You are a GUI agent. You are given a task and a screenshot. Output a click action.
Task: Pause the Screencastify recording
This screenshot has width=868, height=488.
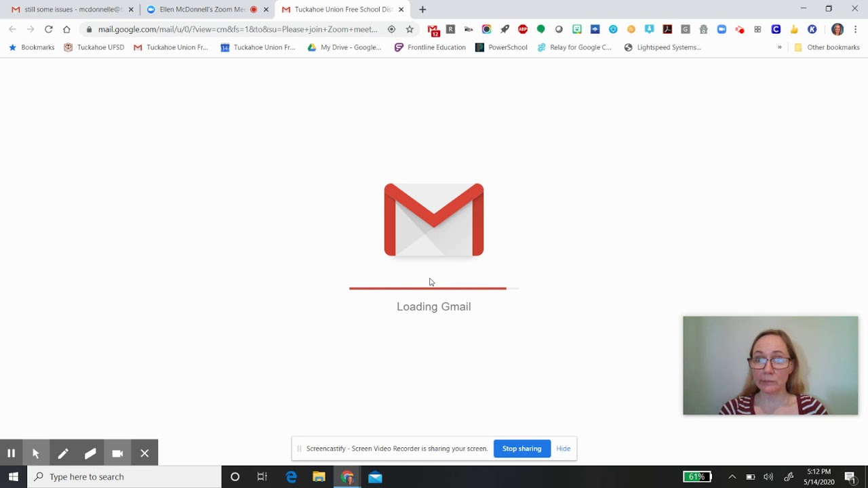coord(12,453)
